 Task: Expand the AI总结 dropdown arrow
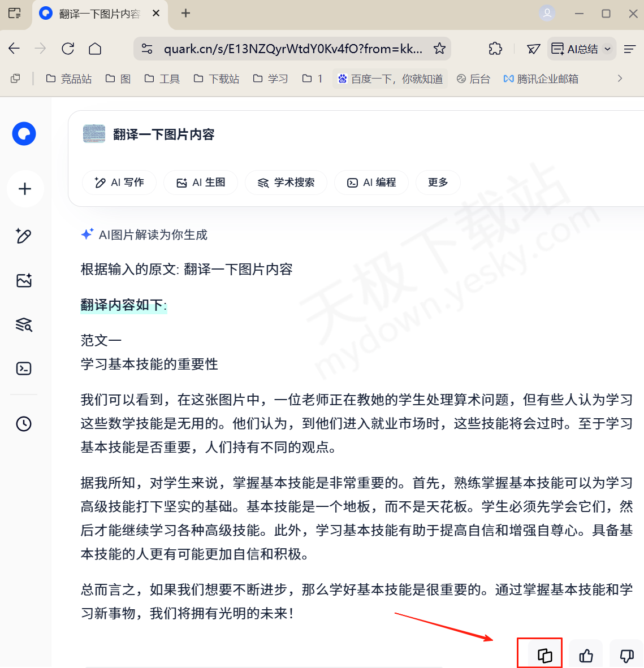[x=608, y=49]
